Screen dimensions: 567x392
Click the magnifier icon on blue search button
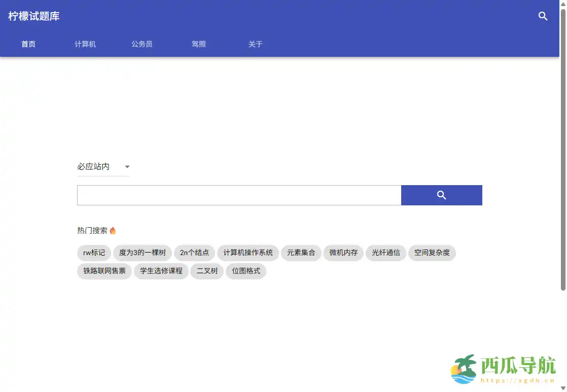pos(441,195)
